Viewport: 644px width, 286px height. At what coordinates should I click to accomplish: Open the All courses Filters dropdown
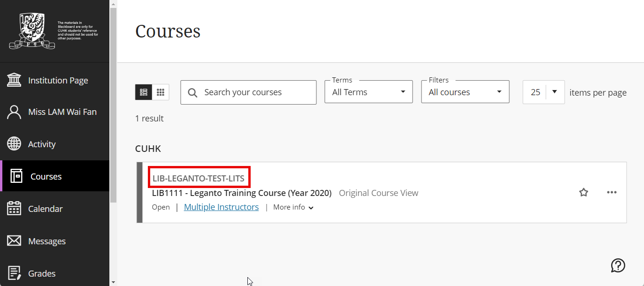click(465, 91)
